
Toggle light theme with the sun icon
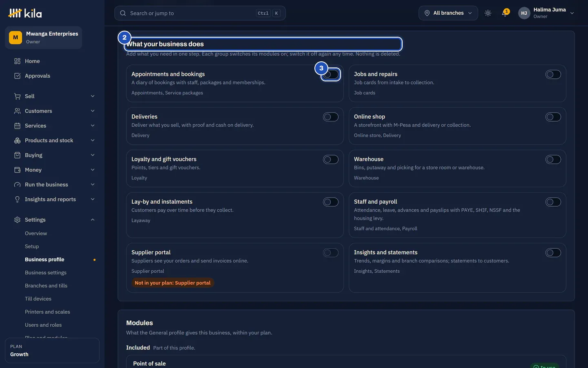(x=488, y=13)
